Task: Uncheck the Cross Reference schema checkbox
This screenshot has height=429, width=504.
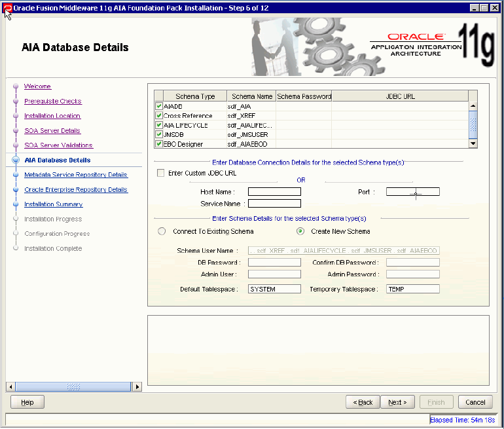Action: tap(158, 115)
